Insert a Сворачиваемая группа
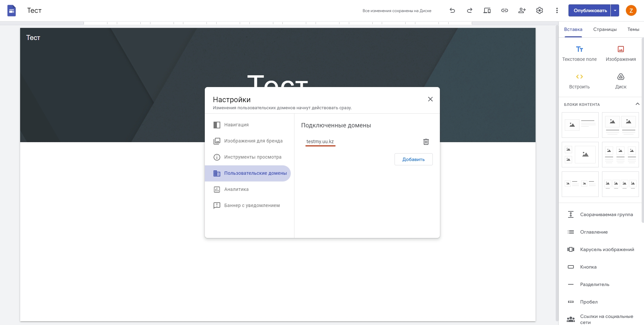Screen dimensions: 644x325 pyautogui.click(x=600, y=214)
